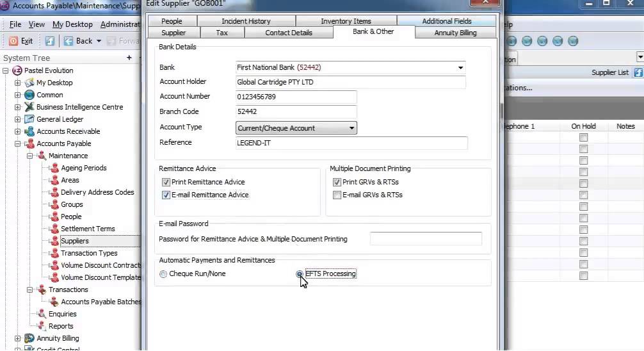Click the Settlement Terms icon
This screenshot has height=351, width=644.
tap(54, 229)
